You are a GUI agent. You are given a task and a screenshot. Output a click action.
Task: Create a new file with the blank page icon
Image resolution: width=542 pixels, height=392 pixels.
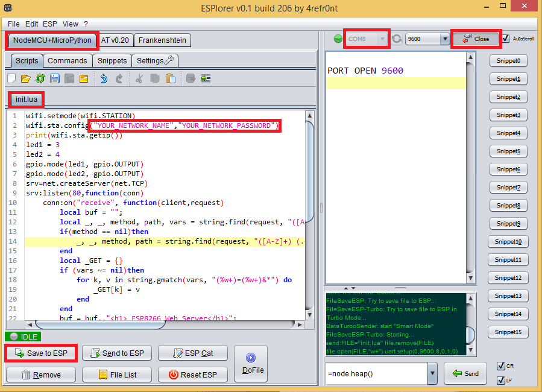(x=10, y=78)
